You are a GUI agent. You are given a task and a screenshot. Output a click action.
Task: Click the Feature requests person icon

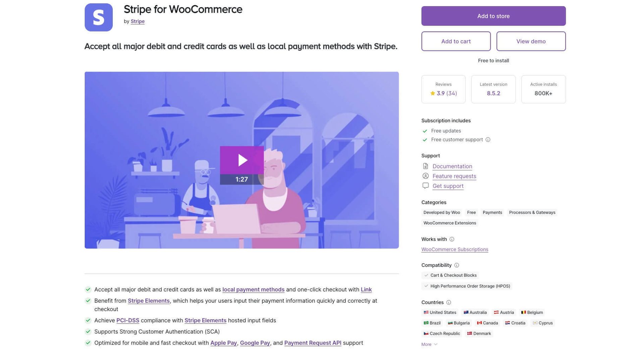click(426, 176)
